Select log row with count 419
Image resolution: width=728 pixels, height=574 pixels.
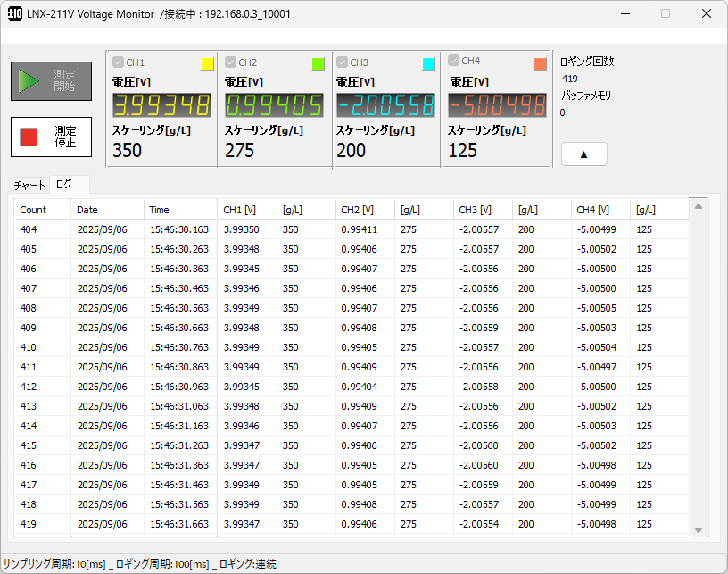pos(29,524)
